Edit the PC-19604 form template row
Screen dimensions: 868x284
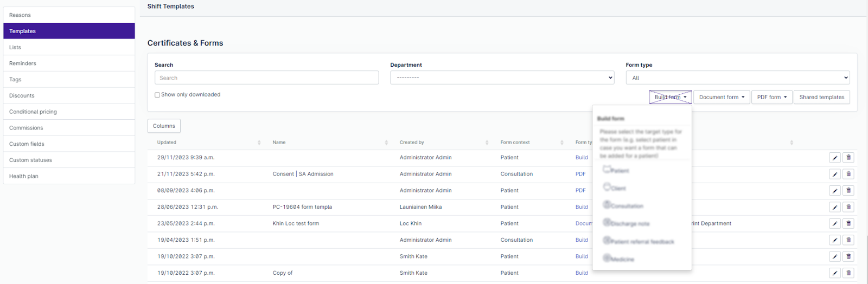[835, 207]
